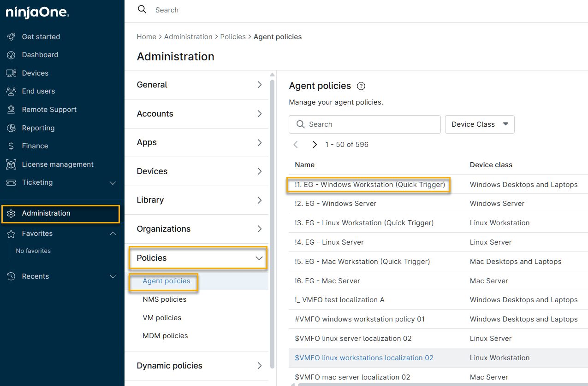The height and width of the screenshot is (386, 588).
Task: Open !5. EG - Mac Workstation policy
Action: click(x=362, y=262)
